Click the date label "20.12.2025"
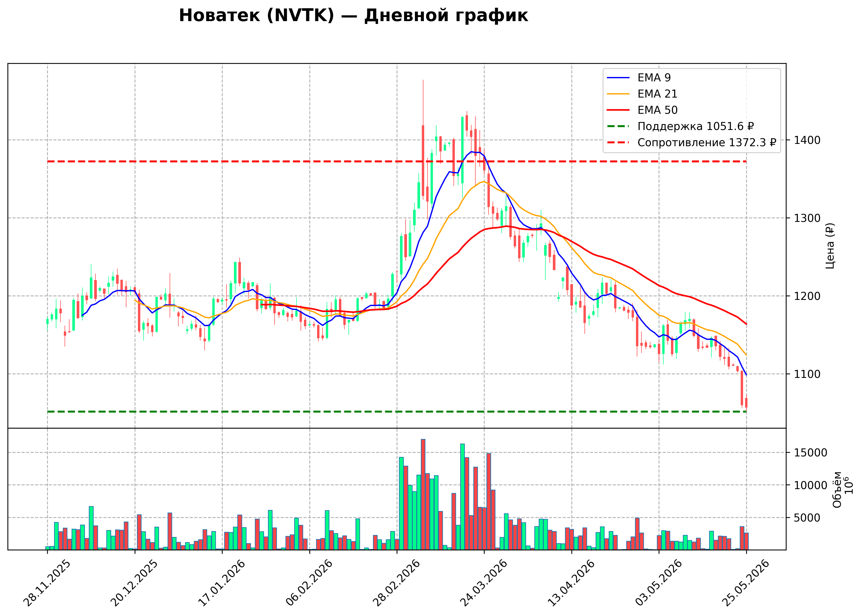Screen dimensions: 863x616 coord(134,583)
